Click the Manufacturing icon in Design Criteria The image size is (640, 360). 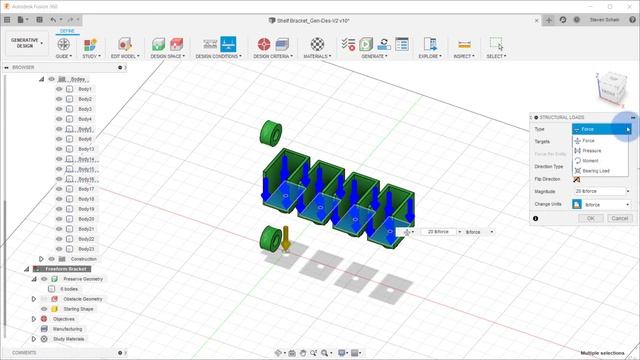coord(282,44)
